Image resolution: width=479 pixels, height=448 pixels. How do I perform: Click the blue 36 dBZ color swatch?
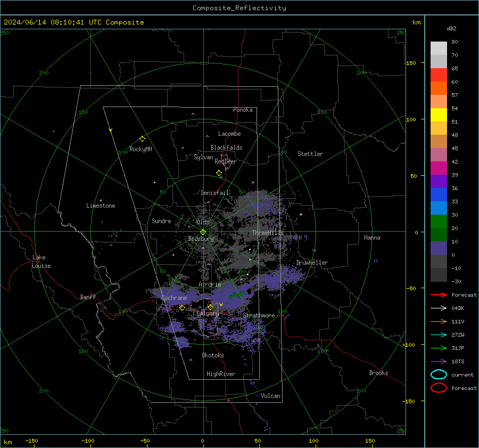point(439,195)
